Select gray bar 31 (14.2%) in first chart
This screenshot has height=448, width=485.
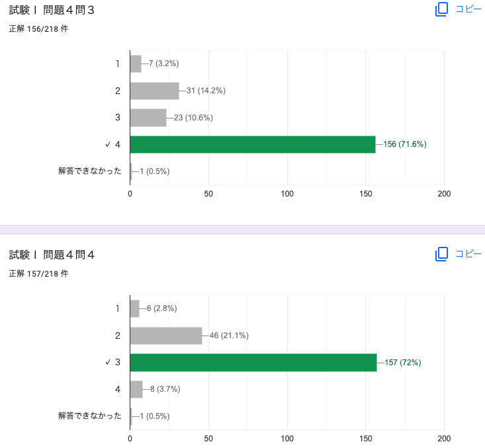click(154, 91)
